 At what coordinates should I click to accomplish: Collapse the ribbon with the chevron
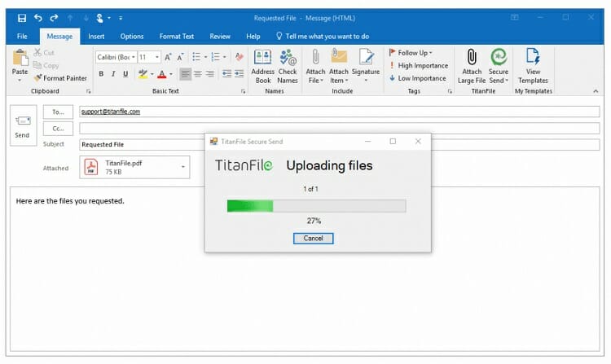596,91
